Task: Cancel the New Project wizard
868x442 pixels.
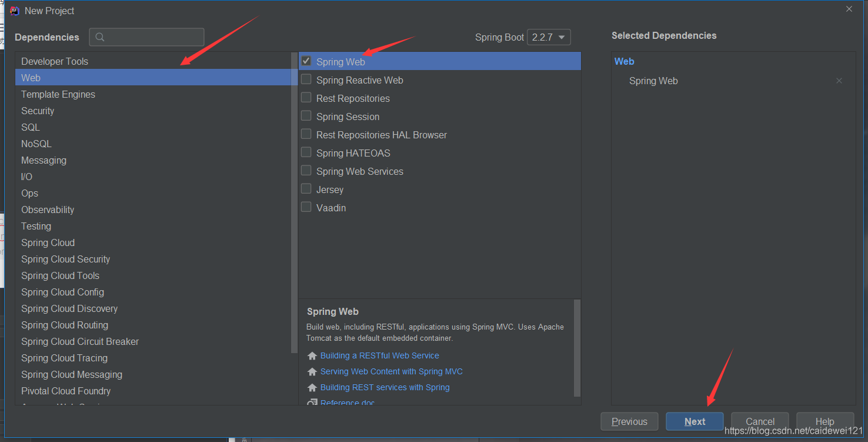Action: click(760, 421)
